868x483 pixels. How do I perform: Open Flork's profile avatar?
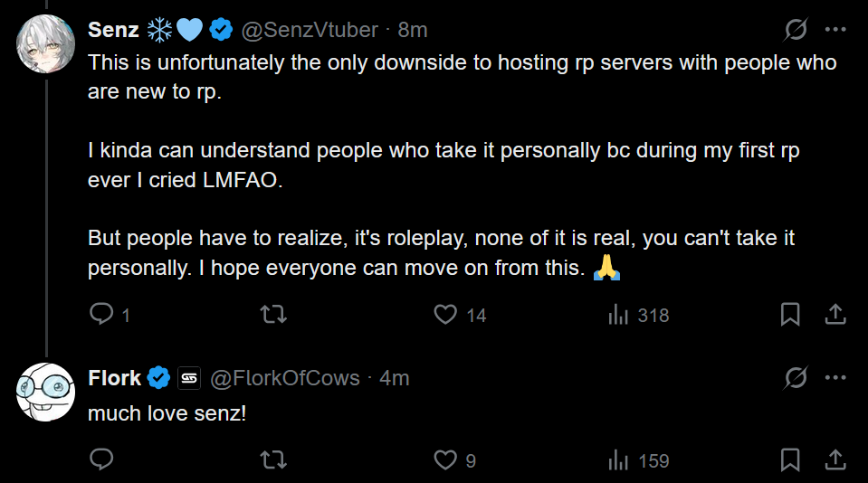click(x=45, y=391)
